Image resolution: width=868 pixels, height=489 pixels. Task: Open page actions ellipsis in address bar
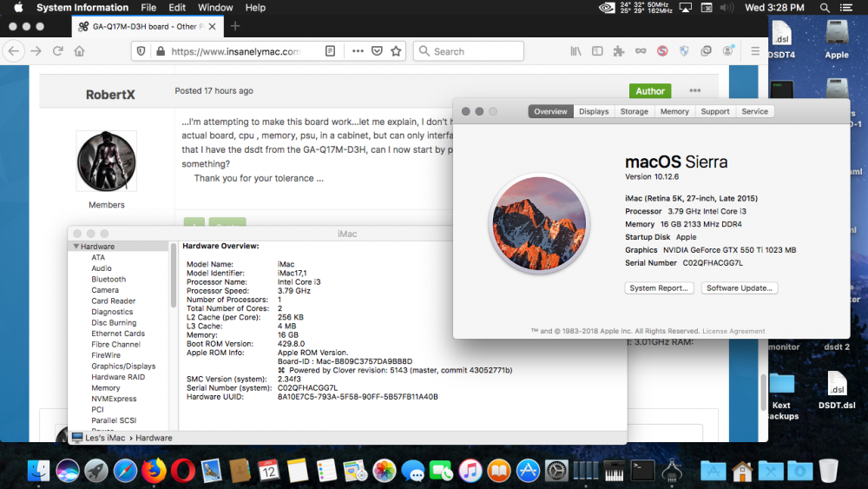[358, 51]
